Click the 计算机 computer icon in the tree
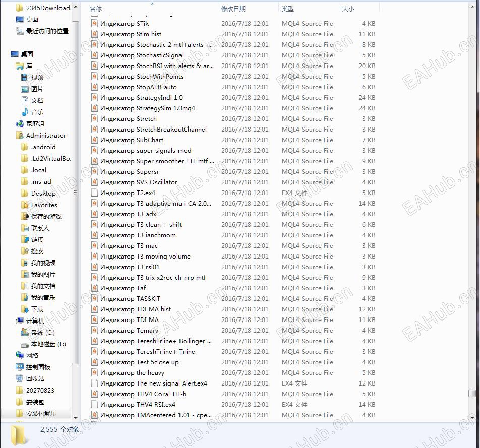The width and height of the screenshot is (480, 448). point(20,321)
